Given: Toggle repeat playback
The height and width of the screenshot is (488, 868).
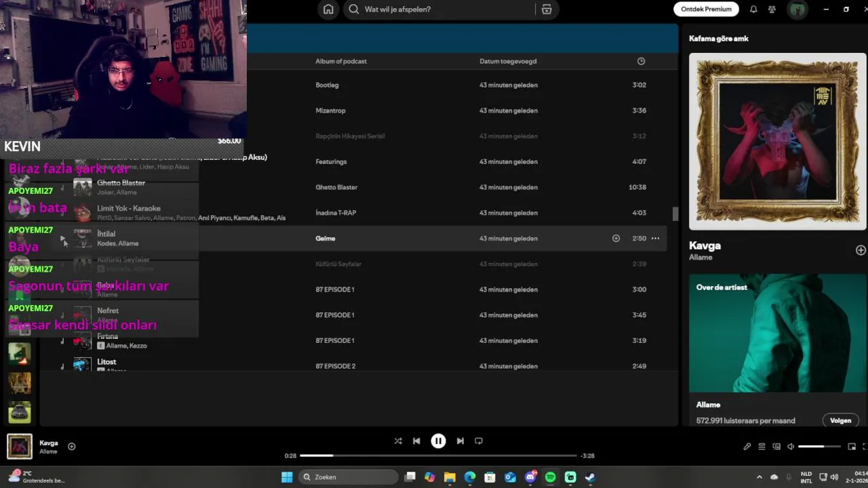Looking at the screenshot, I should point(479,441).
